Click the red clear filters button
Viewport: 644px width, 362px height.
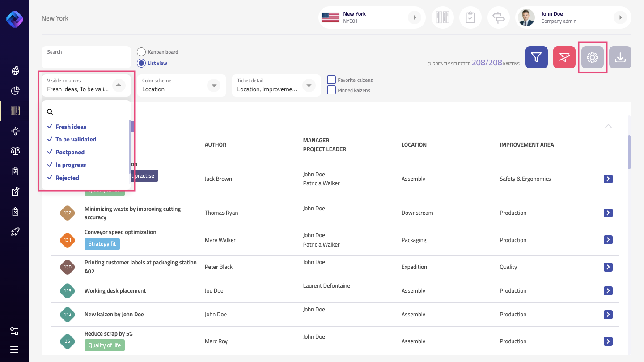pyautogui.click(x=564, y=57)
